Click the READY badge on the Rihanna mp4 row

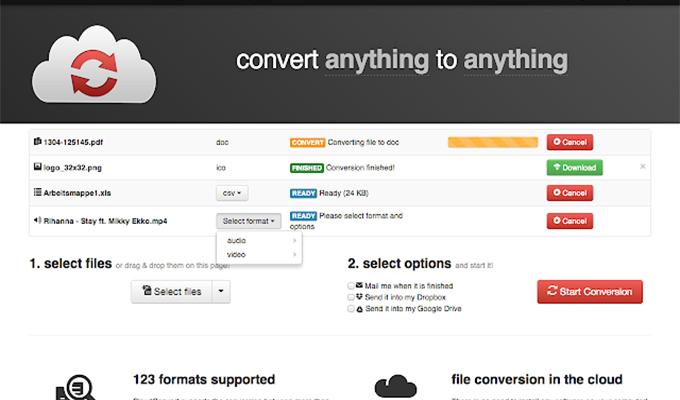click(303, 216)
